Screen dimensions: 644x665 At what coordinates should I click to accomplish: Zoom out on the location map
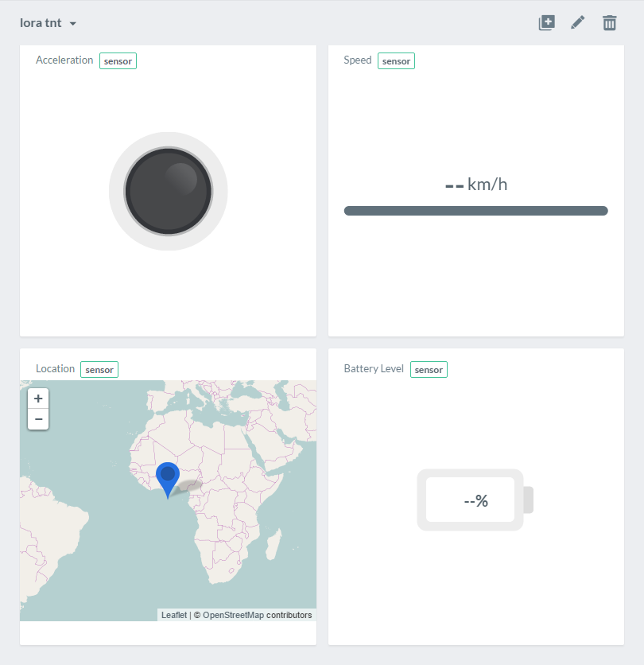38,419
